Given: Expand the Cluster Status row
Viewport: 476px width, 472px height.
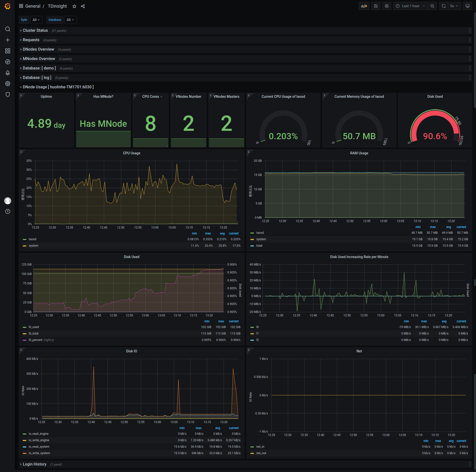Looking at the screenshot, I should 35,31.
